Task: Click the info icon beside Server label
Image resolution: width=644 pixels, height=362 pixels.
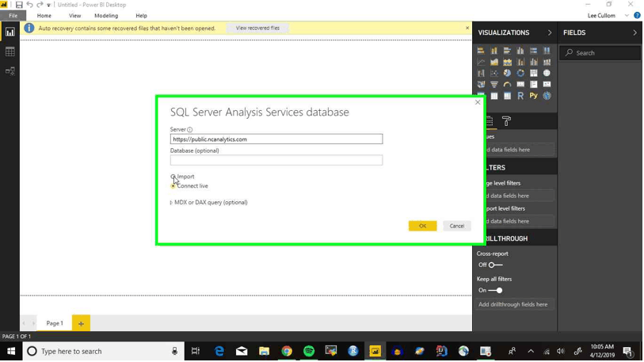Action: (190, 129)
